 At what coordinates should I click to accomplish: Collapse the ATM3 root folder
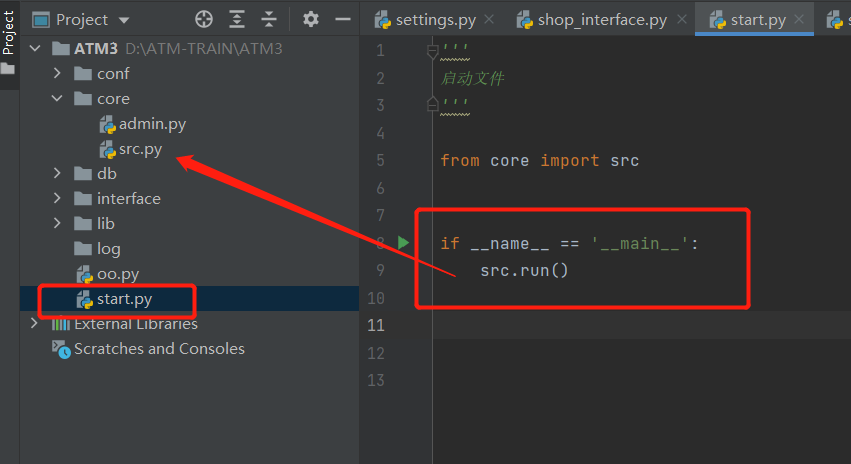pyautogui.click(x=35, y=48)
